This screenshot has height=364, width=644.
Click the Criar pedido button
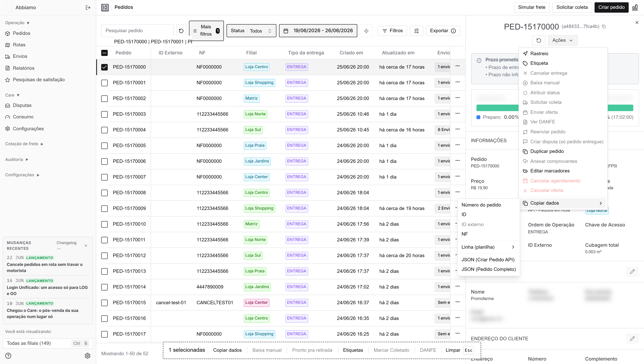click(611, 7)
